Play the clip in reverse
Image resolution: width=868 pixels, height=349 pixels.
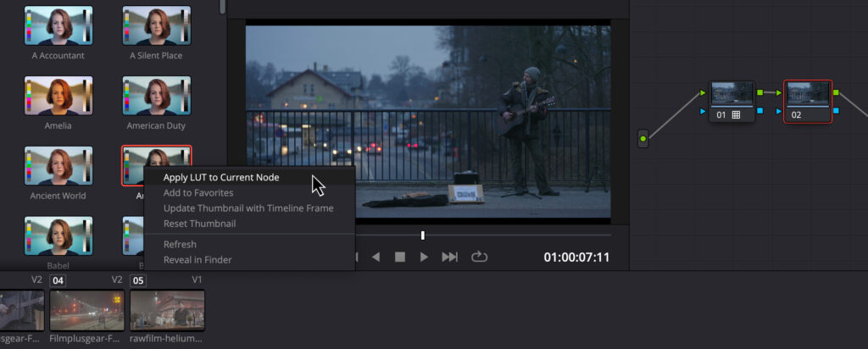click(x=376, y=257)
